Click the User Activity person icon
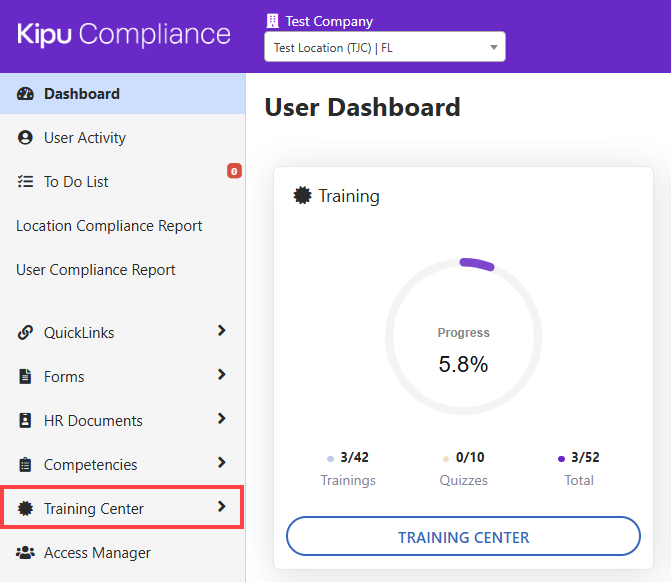The width and height of the screenshot is (671, 582). (25, 138)
